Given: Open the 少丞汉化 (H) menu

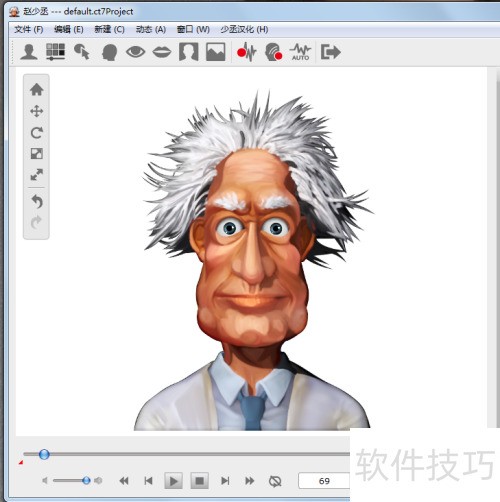Looking at the screenshot, I should pos(244,30).
